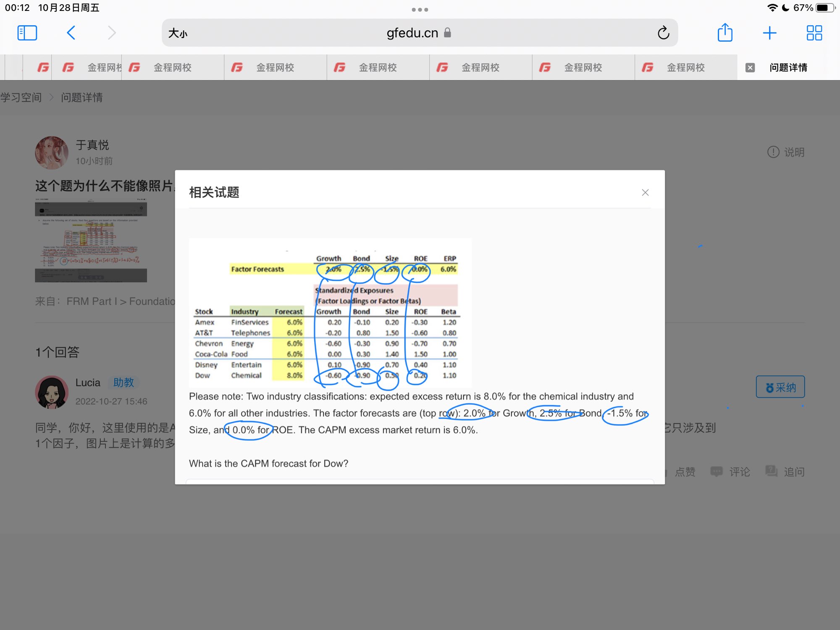Click the 追问 follow-up button
This screenshot has height=630, width=840.
pos(785,472)
